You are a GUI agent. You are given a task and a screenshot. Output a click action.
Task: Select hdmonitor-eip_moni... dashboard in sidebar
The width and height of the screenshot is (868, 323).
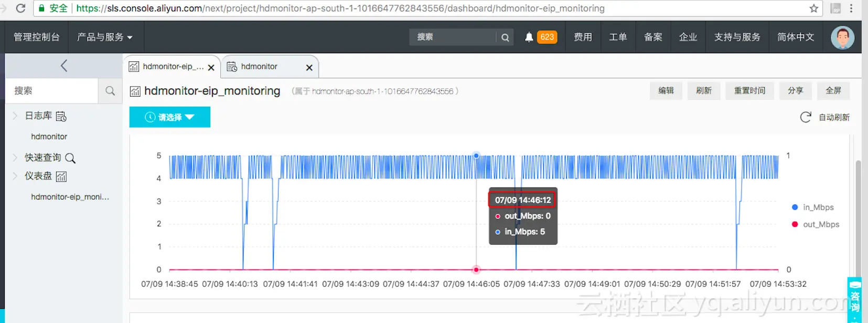(x=70, y=197)
